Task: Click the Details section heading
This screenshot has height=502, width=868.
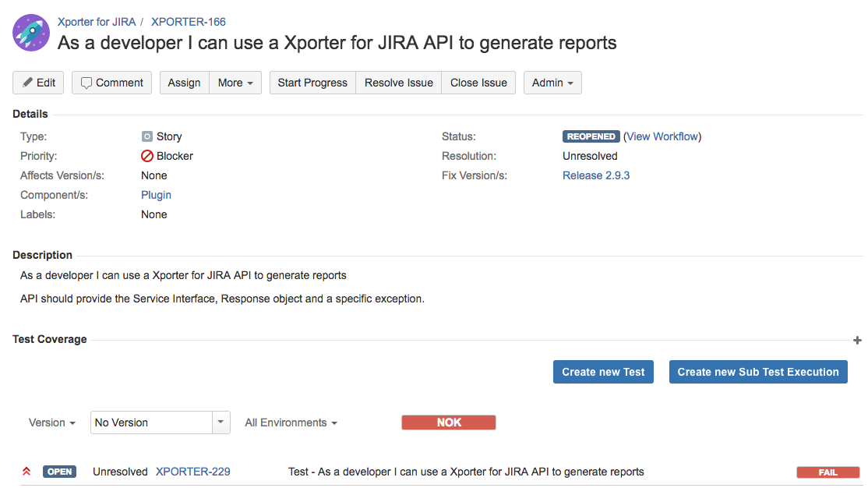Action: [30, 114]
